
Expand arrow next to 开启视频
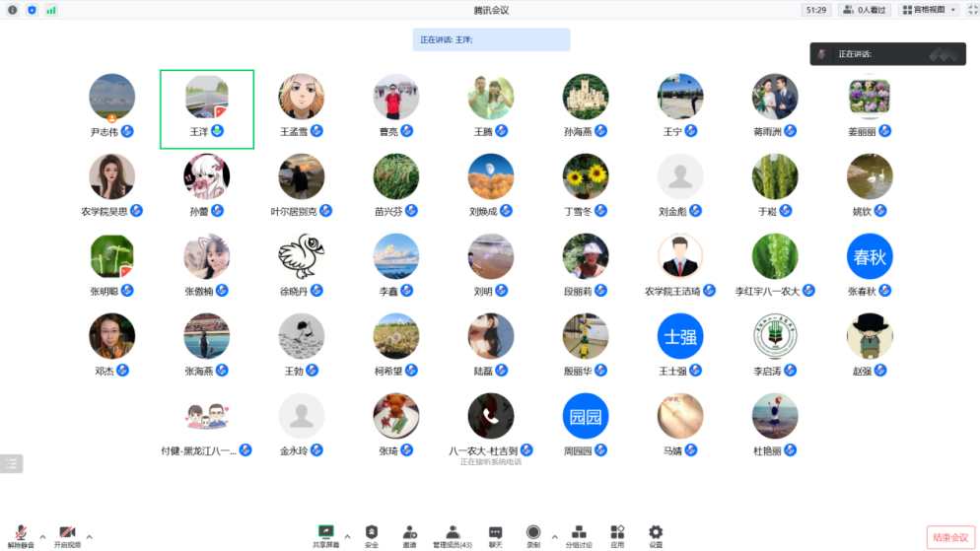pos(90,537)
